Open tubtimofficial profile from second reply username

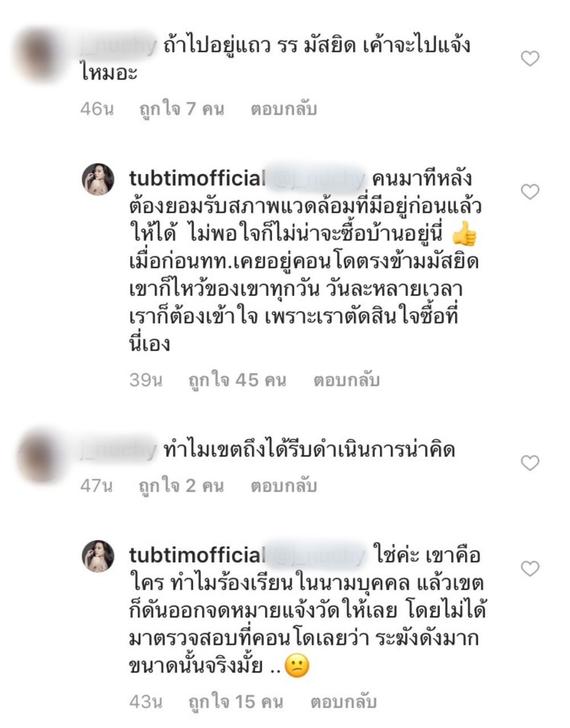(x=197, y=555)
